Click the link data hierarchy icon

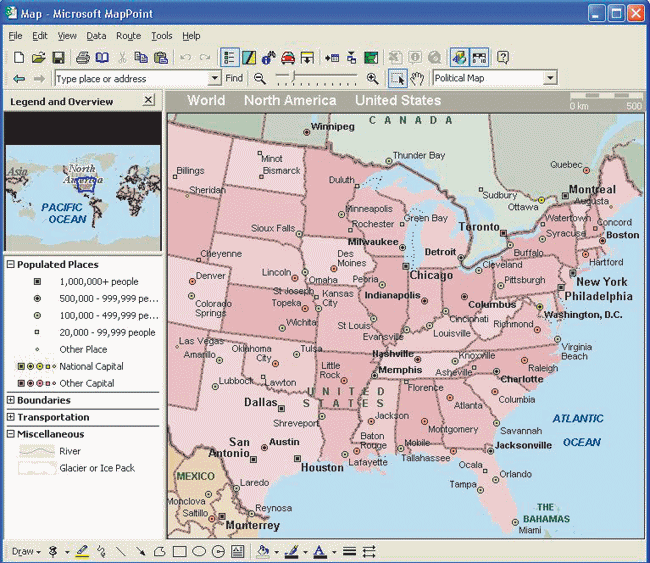[x=351, y=58]
